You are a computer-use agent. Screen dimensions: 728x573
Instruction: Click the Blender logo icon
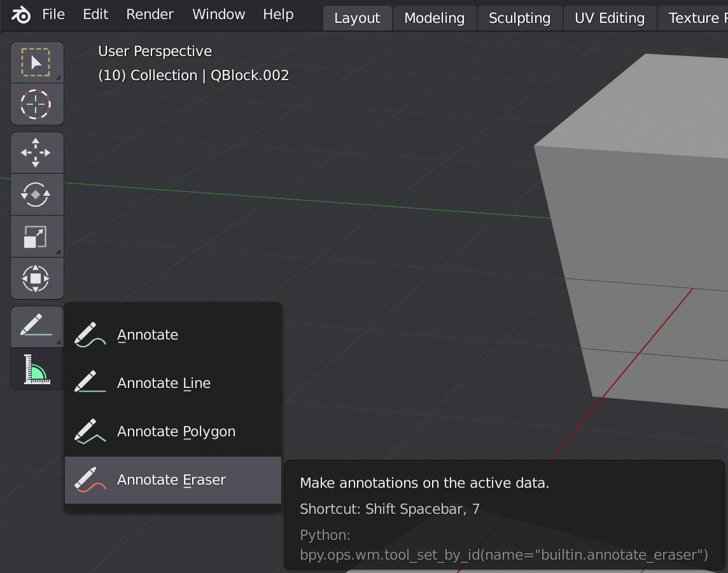22,14
